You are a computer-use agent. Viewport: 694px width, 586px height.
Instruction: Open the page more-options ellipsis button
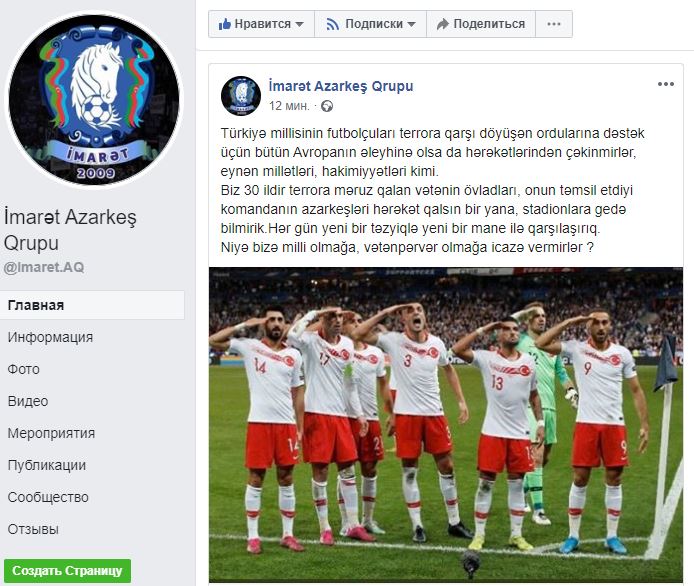click(554, 24)
